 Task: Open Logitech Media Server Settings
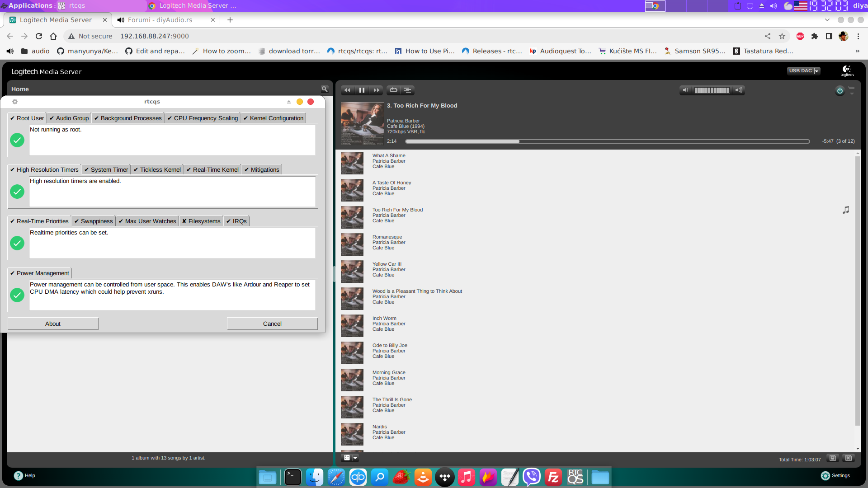click(835, 475)
